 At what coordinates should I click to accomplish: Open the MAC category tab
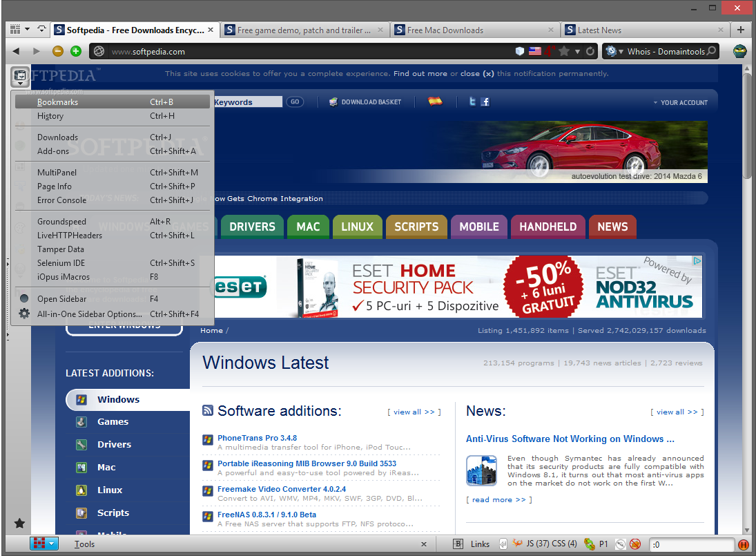308,227
